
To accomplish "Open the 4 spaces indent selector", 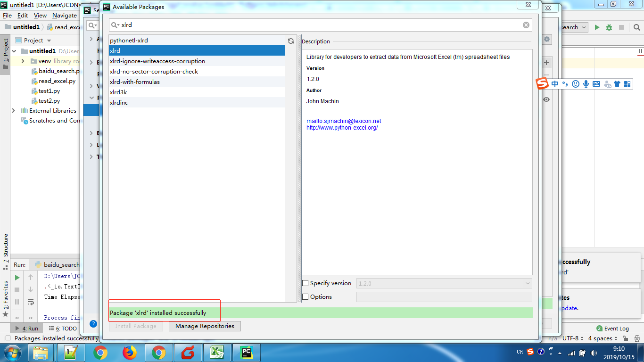I will [x=603, y=338].
